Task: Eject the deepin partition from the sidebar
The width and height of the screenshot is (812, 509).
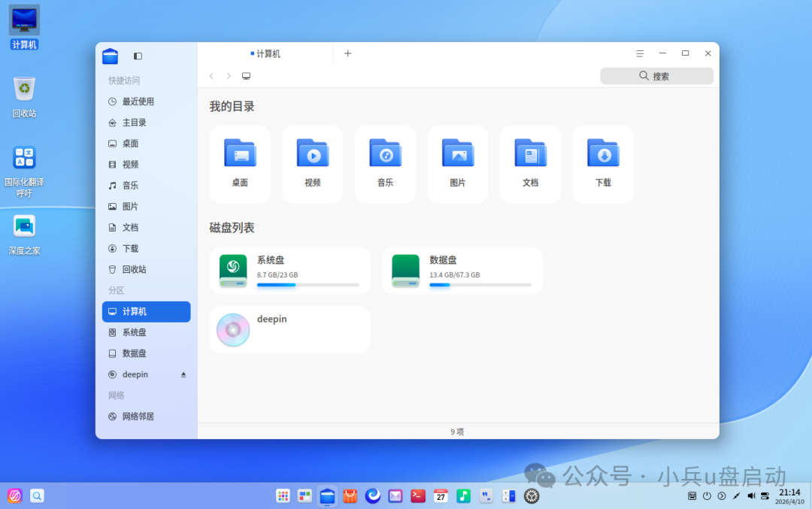Action: coord(183,374)
